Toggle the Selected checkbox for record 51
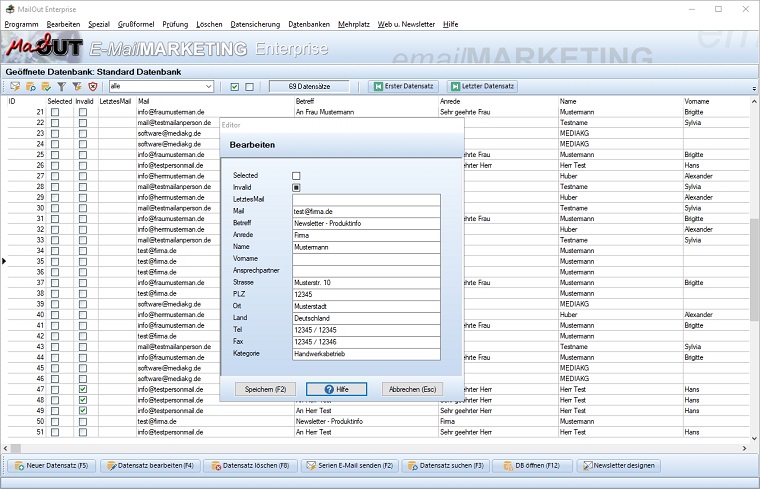Viewport: 760px width, 489px height. point(55,432)
